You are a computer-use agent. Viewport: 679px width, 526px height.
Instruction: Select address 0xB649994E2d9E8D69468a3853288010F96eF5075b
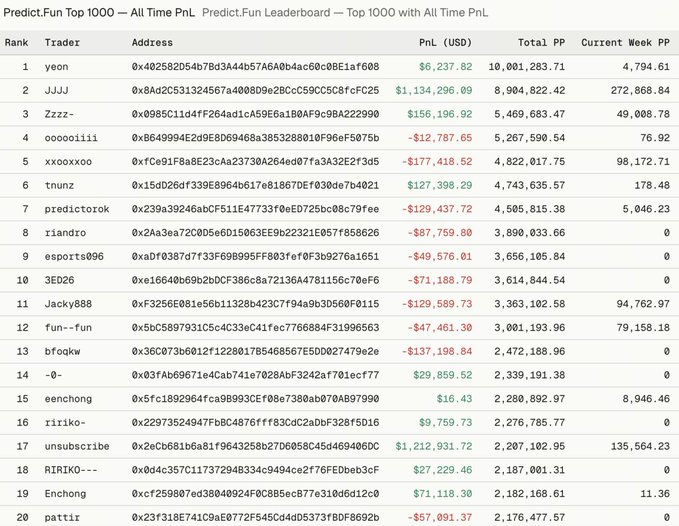coord(255,138)
